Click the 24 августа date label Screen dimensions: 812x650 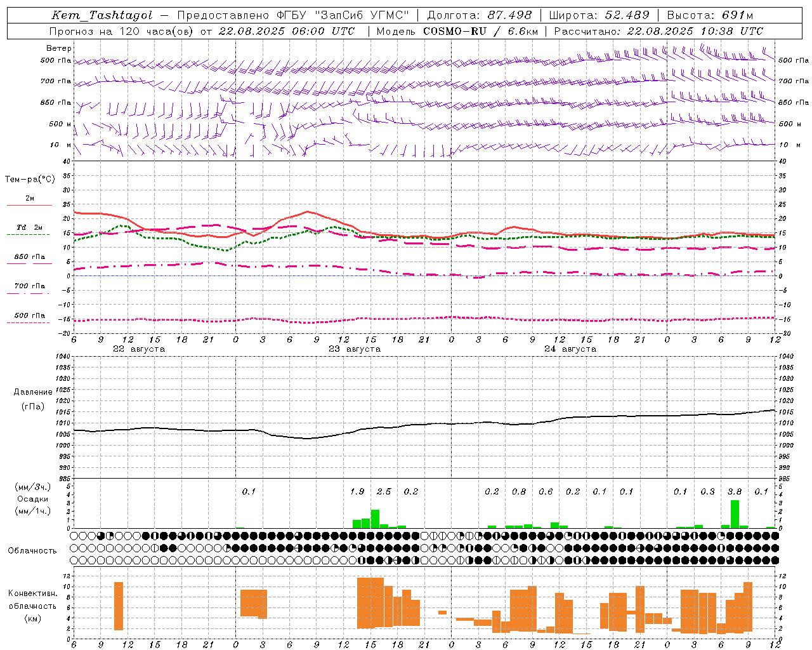click(570, 349)
